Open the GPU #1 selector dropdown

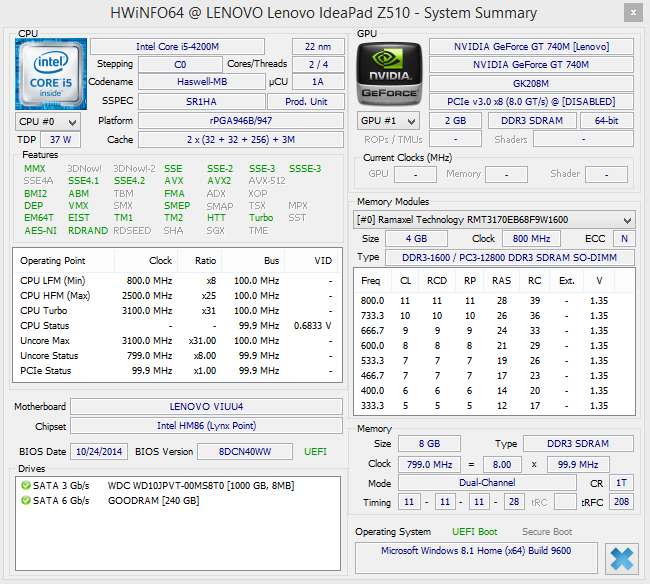(x=388, y=121)
